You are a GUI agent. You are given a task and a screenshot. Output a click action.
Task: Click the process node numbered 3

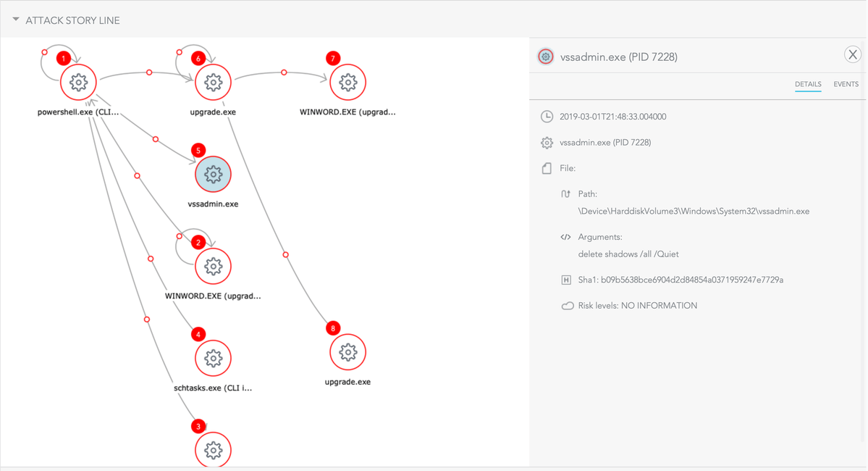[x=213, y=450]
